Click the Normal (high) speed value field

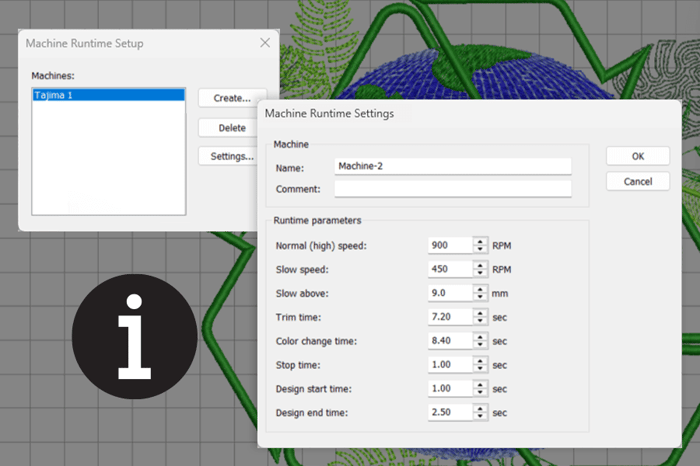click(449, 245)
